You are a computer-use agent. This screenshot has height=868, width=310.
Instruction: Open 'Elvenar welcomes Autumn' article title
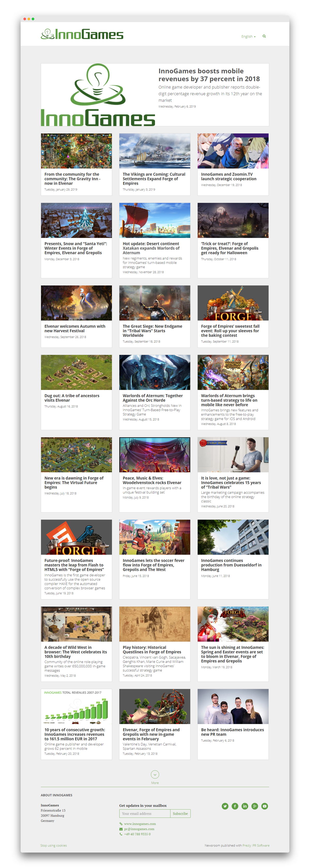click(x=75, y=328)
